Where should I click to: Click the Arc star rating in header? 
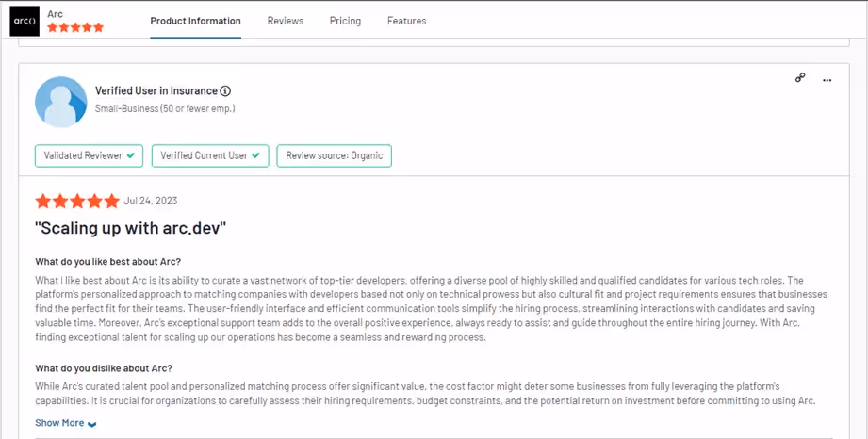tap(75, 27)
